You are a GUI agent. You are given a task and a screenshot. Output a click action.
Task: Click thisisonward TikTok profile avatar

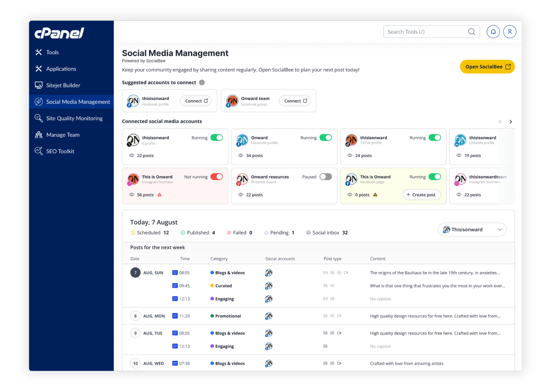point(351,140)
